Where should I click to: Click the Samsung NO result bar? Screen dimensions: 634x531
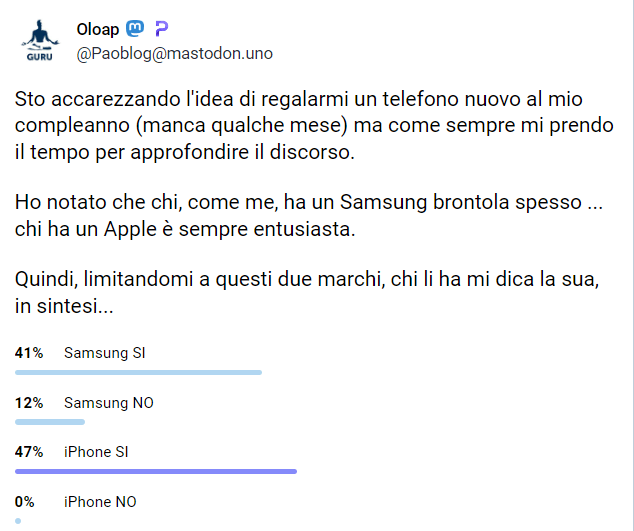[50, 422]
